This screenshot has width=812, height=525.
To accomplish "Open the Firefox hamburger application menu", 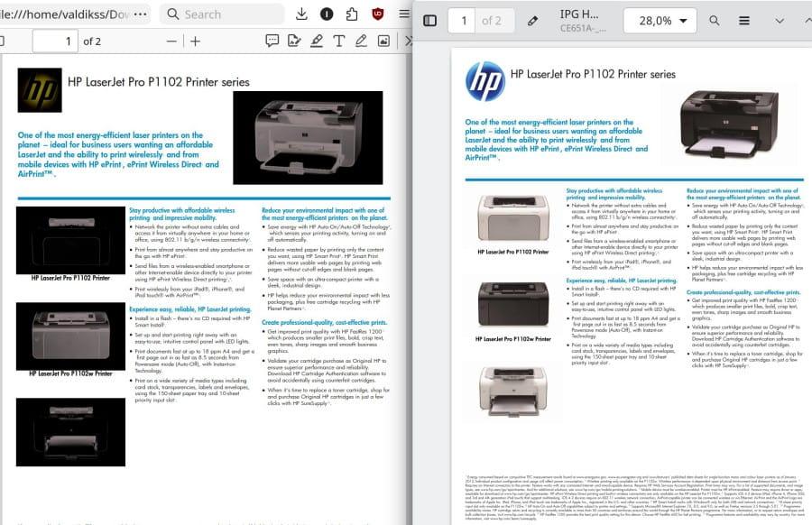I will [402, 14].
